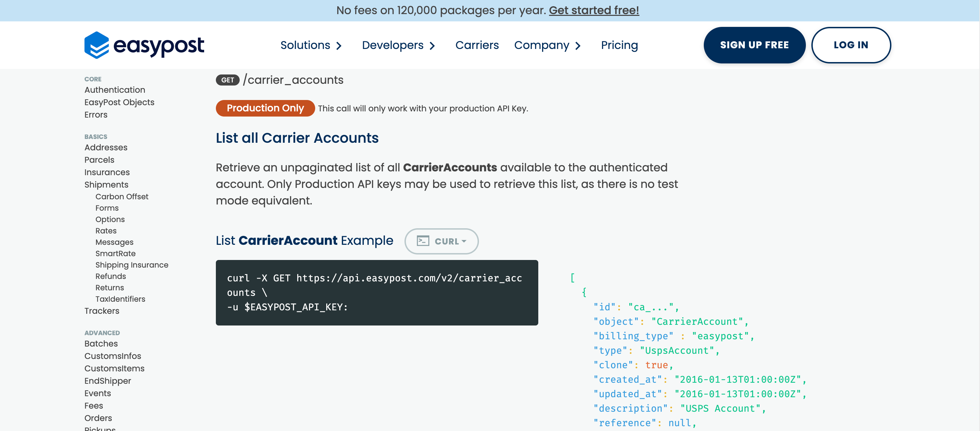Image resolution: width=980 pixels, height=431 pixels.
Task: Open SmartRate sidebar entry
Action: pos(115,253)
